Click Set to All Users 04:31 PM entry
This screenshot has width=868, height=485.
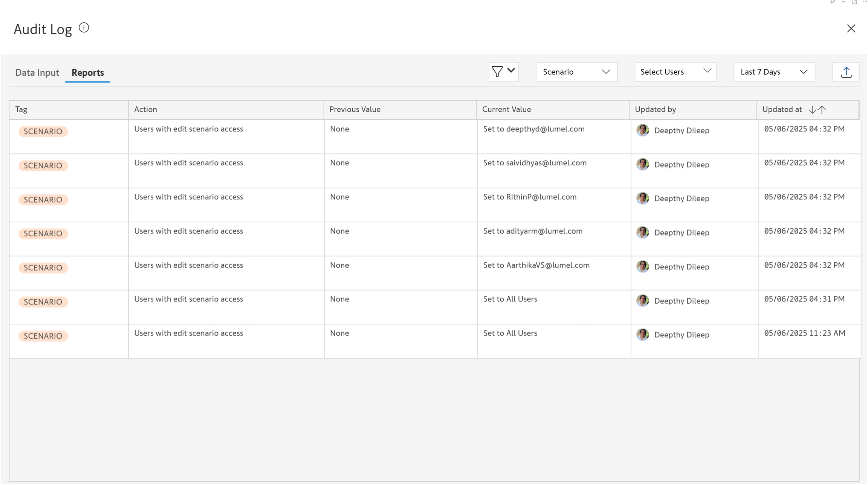coord(510,299)
